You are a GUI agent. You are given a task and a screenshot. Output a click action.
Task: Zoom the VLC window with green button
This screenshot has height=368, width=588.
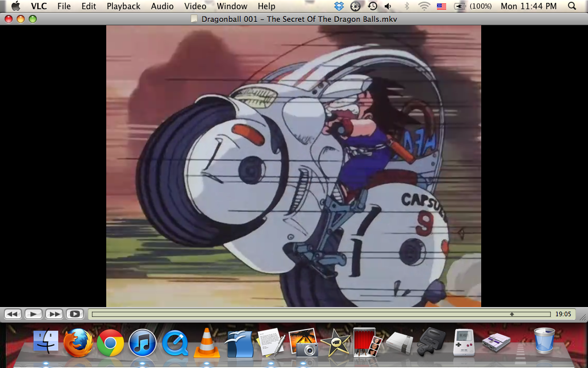point(33,19)
